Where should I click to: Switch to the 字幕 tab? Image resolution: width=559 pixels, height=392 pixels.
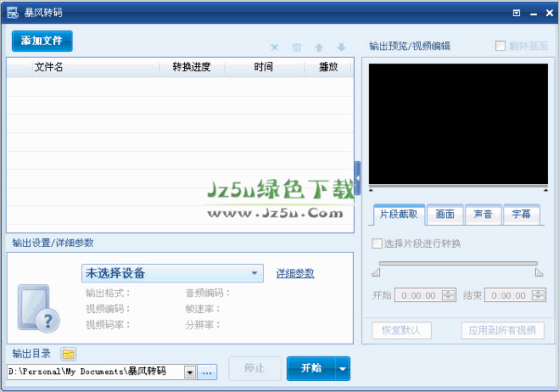pyautogui.click(x=521, y=215)
